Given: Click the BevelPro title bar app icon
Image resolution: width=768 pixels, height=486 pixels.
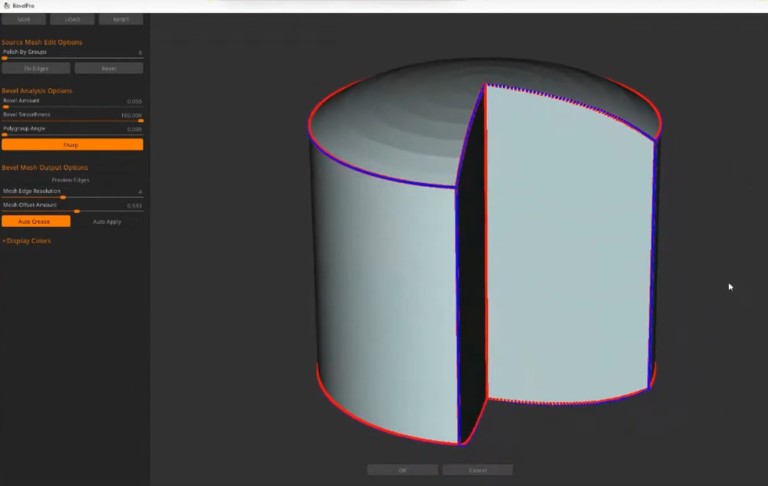Looking at the screenshot, I should [6, 5].
